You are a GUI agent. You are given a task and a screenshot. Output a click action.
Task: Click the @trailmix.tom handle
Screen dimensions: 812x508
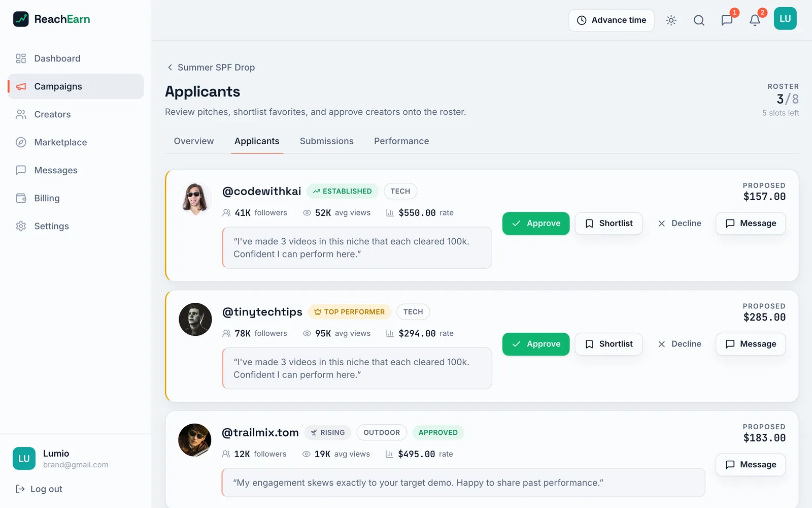[260, 432]
